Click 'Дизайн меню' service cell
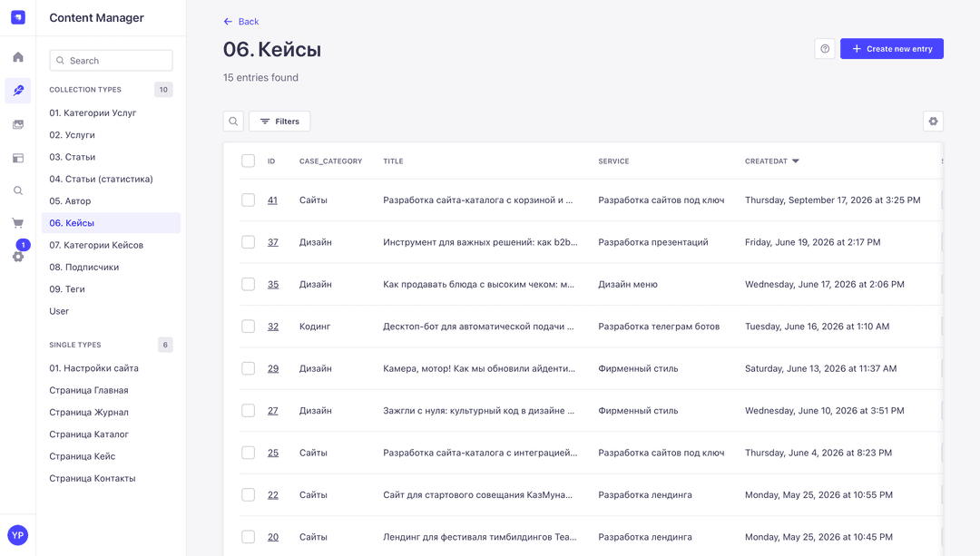The image size is (980, 556). click(x=628, y=284)
